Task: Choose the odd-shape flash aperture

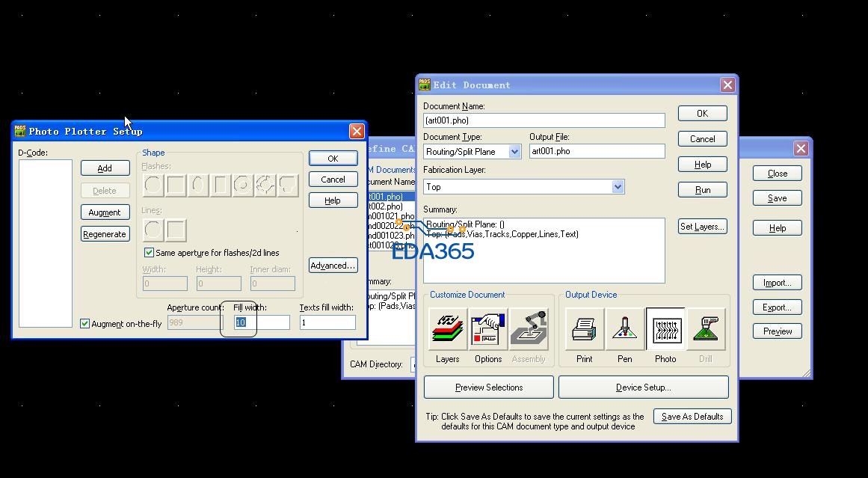Action: tap(288, 185)
